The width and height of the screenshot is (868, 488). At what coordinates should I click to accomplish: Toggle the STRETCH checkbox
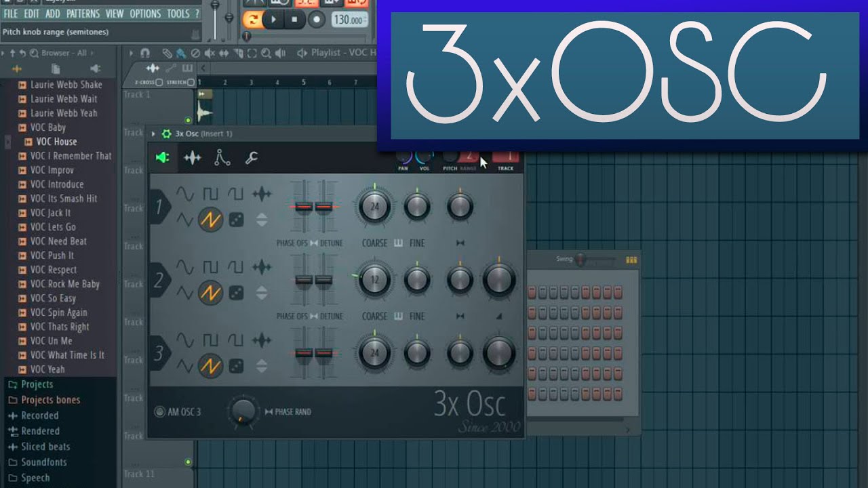click(x=191, y=82)
